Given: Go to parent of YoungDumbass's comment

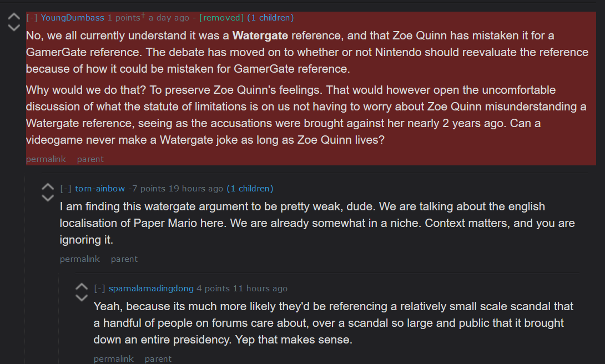Looking at the screenshot, I should click(90, 159).
